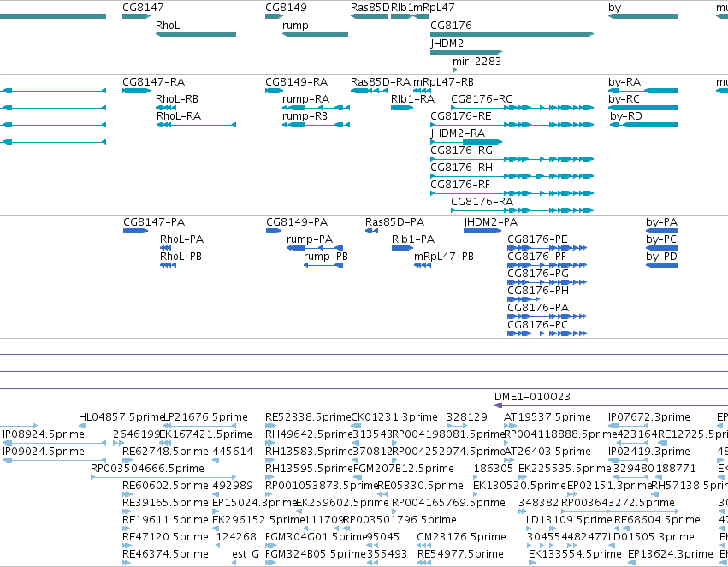This screenshot has width=728, height=567.
Task: Select transcript CG8176-RH
Action: point(461,168)
